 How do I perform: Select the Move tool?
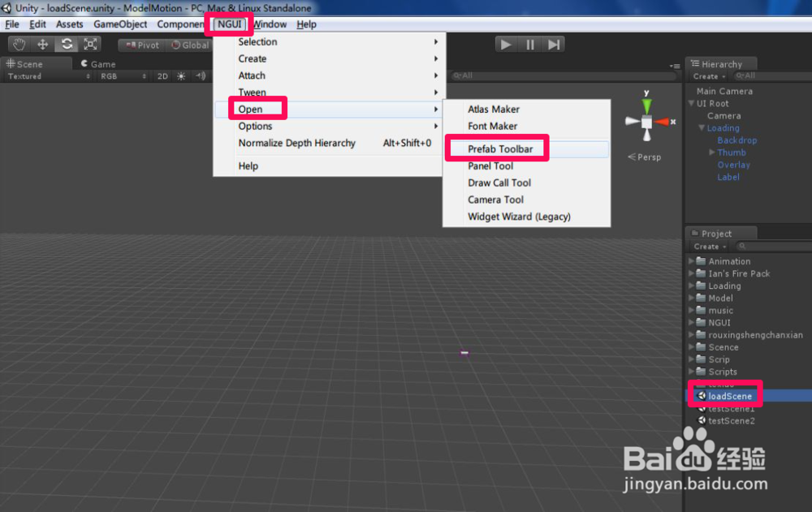point(42,44)
